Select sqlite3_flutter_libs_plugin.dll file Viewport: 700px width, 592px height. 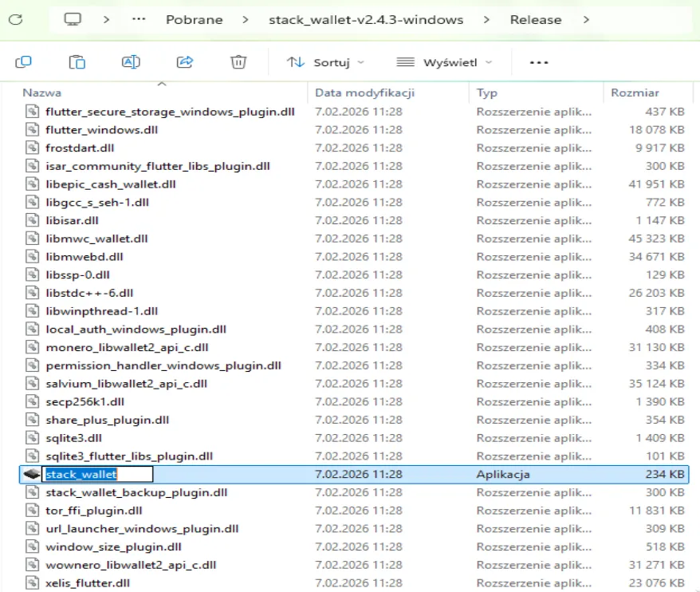[x=129, y=456]
